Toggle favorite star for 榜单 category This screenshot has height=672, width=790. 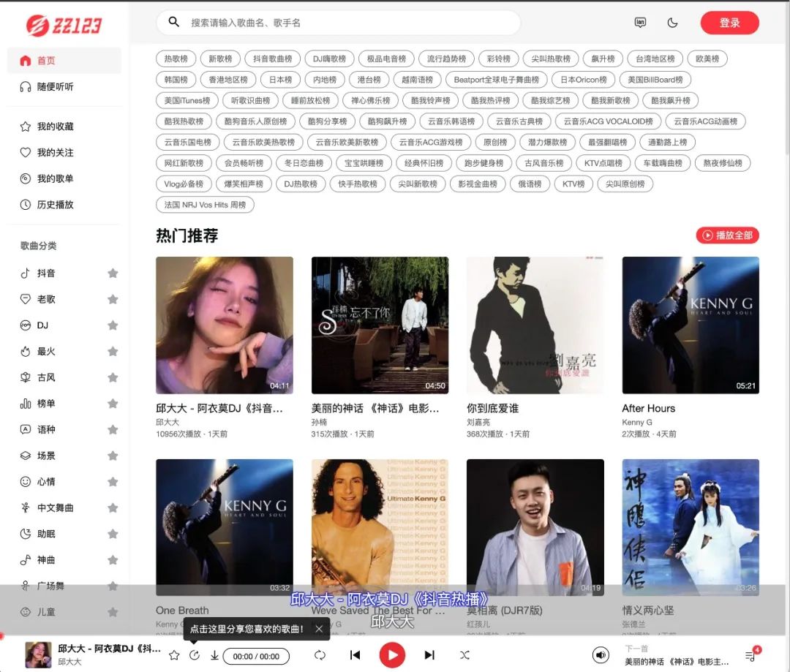pos(113,404)
